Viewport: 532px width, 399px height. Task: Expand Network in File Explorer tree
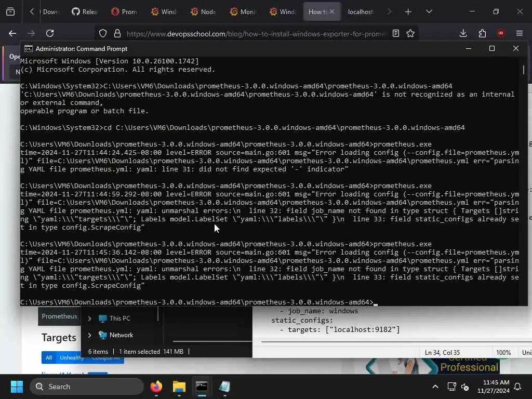[89, 335]
